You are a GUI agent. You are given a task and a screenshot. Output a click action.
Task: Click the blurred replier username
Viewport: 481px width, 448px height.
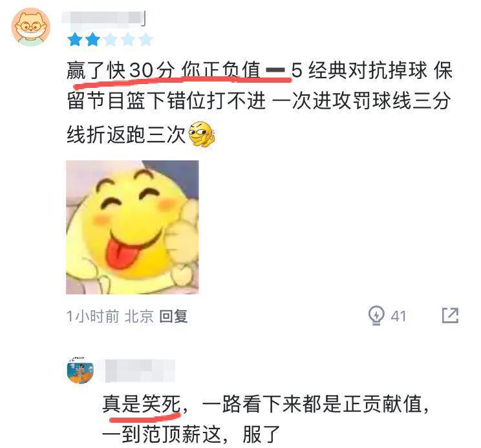[x=140, y=371]
